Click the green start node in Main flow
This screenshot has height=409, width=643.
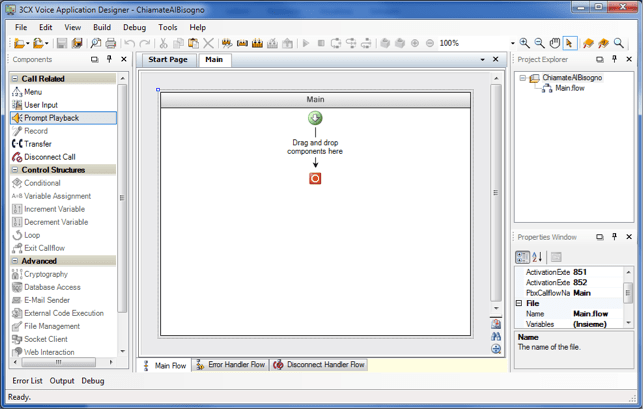coord(315,118)
